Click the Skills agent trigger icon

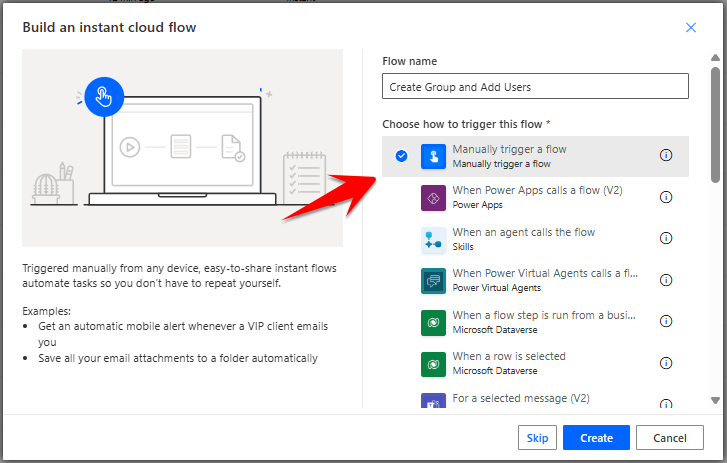(x=433, y=239)
